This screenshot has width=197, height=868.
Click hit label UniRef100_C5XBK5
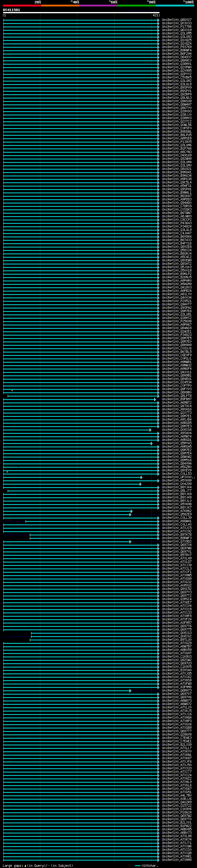click(177, 78)
